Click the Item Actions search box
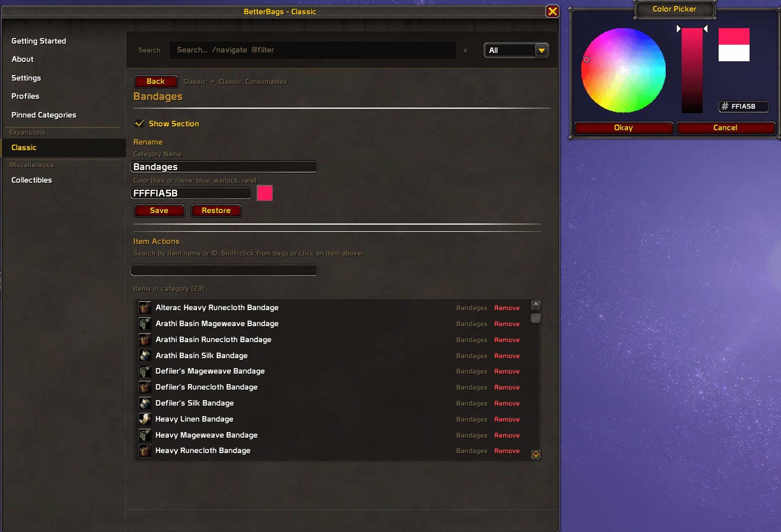 (224, 270)
